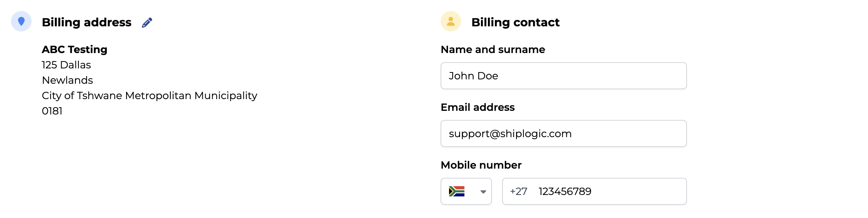
Task: Click the blue location pin icon
Action: [21, 21]
